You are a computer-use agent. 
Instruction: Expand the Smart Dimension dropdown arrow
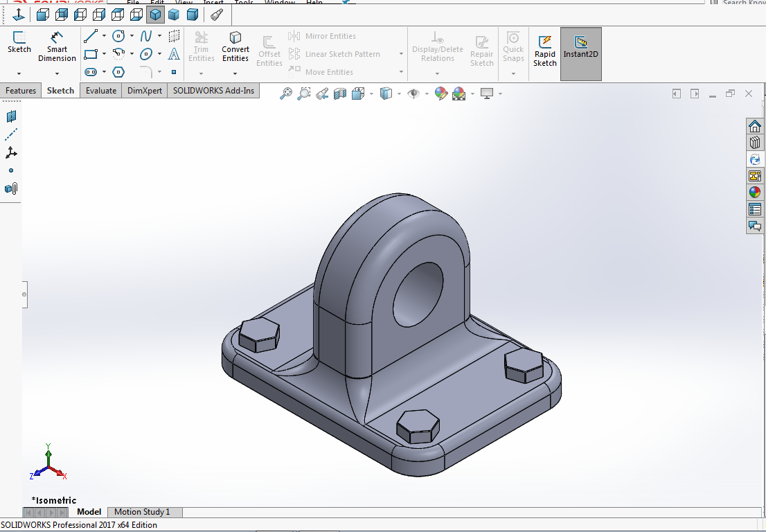coord(57,73)
